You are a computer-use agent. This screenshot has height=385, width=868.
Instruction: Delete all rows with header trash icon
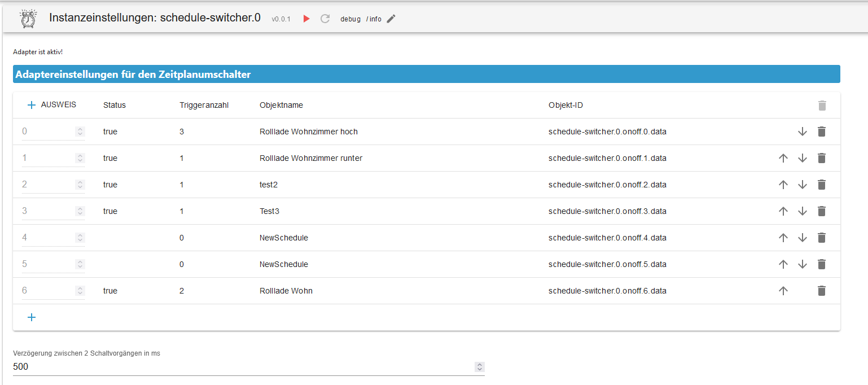(822, 106)
